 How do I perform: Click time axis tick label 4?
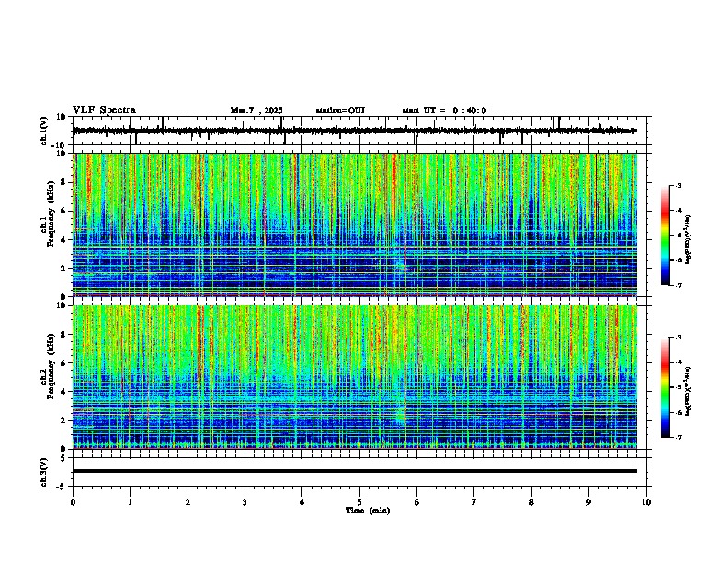click(x=302, y=502)
